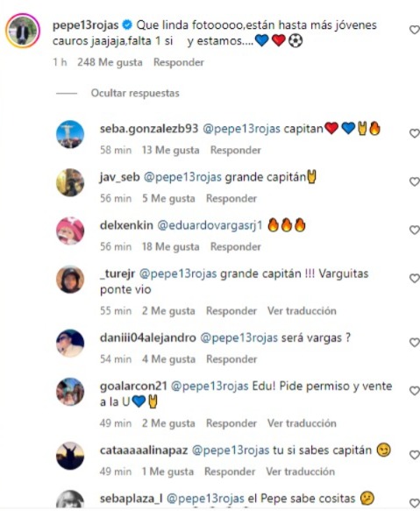Like _turejr's reply with heart icon
Viewport: 420px width, 511px height.
click(x=415, y=278)
